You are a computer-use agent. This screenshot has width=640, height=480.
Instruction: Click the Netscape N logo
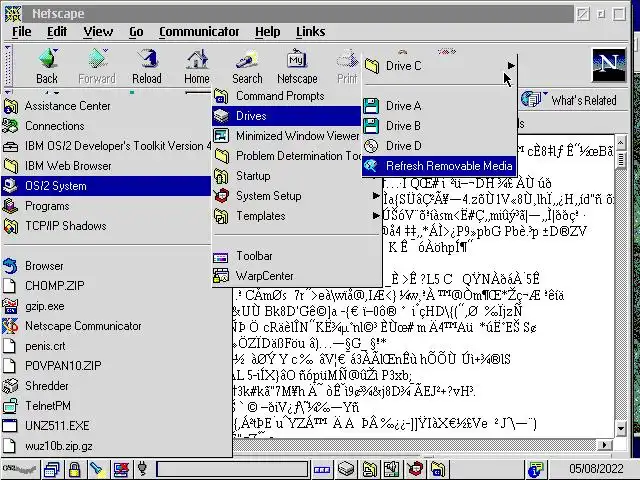(609, 64)
